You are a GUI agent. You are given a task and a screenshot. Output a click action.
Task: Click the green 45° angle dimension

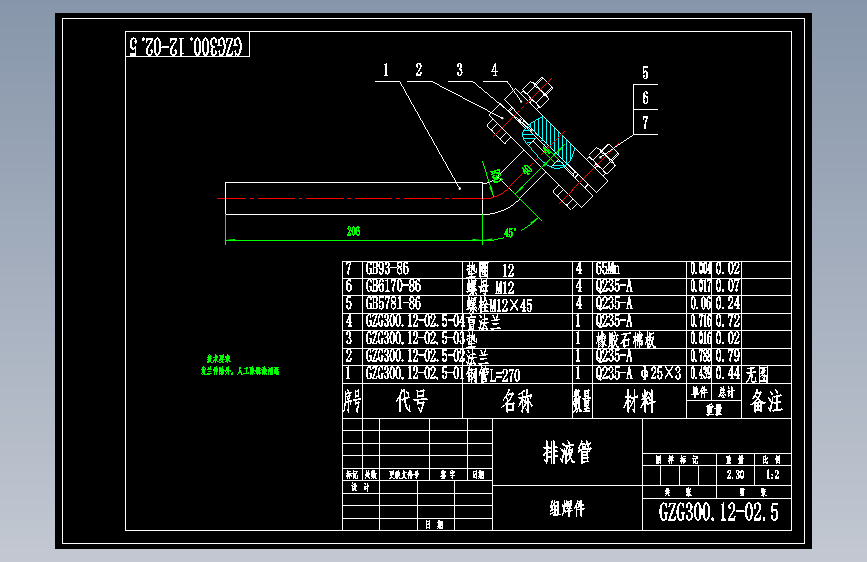pos(510,232)
